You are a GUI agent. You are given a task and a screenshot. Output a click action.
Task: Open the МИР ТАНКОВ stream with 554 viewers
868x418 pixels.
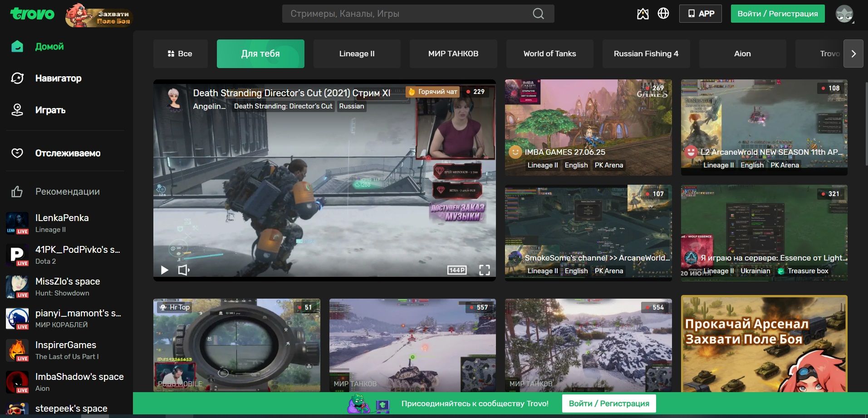pyautogui.click(x=588, y=345)
